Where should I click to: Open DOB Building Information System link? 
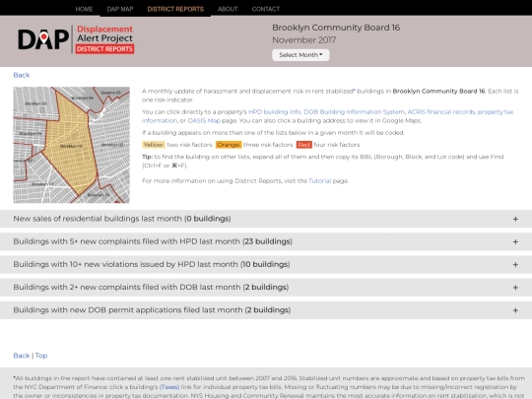(355, 111)
